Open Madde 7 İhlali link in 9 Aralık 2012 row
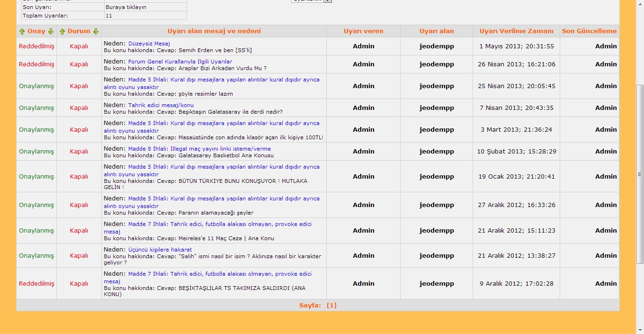This screenshot has height=334, width=644. point(208,278)
